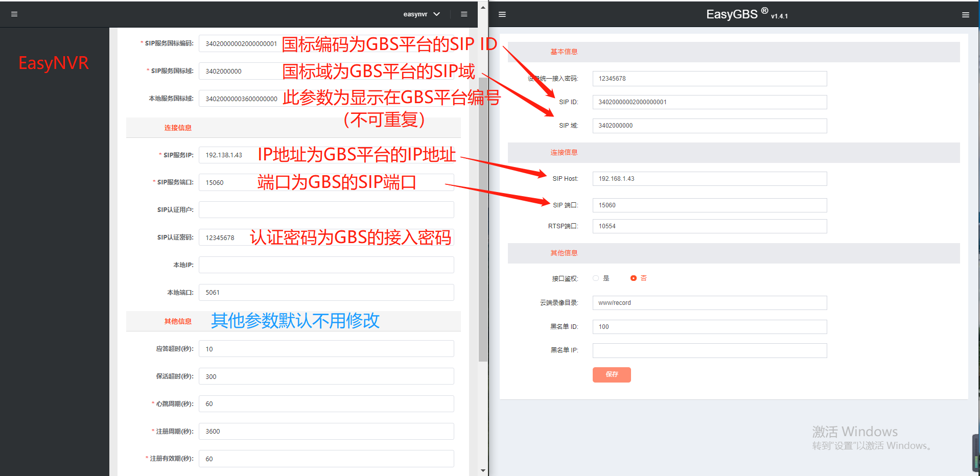This screenshot has height=476, width=980.
Task: Focus the 本地端口 field showing 5061
Action: 326,293
